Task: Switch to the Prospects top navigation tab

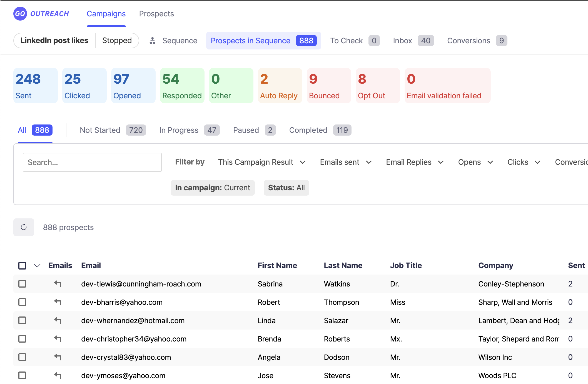Action: [x=156, y=14]
